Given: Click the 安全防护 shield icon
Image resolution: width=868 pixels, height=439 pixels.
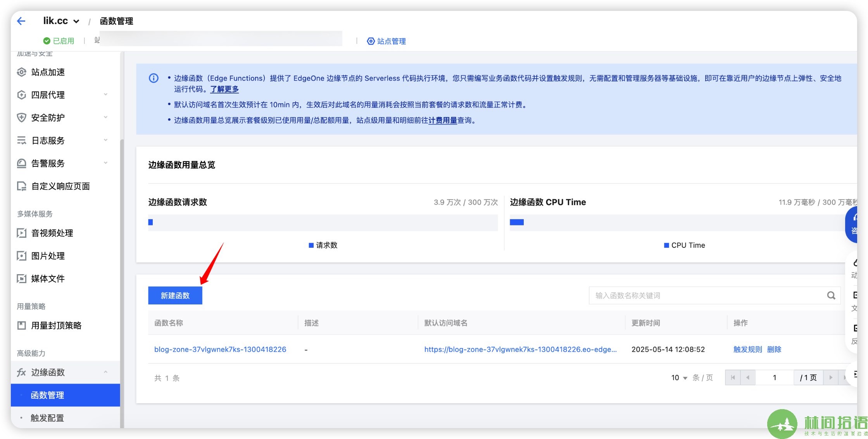Looking at the screenshot, I should click(22, 118).
